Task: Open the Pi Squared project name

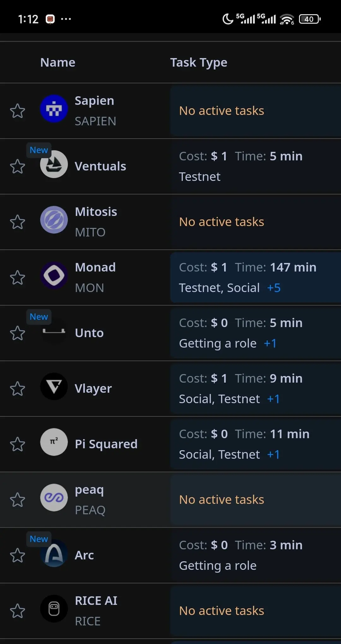Action: coord(106,444)
